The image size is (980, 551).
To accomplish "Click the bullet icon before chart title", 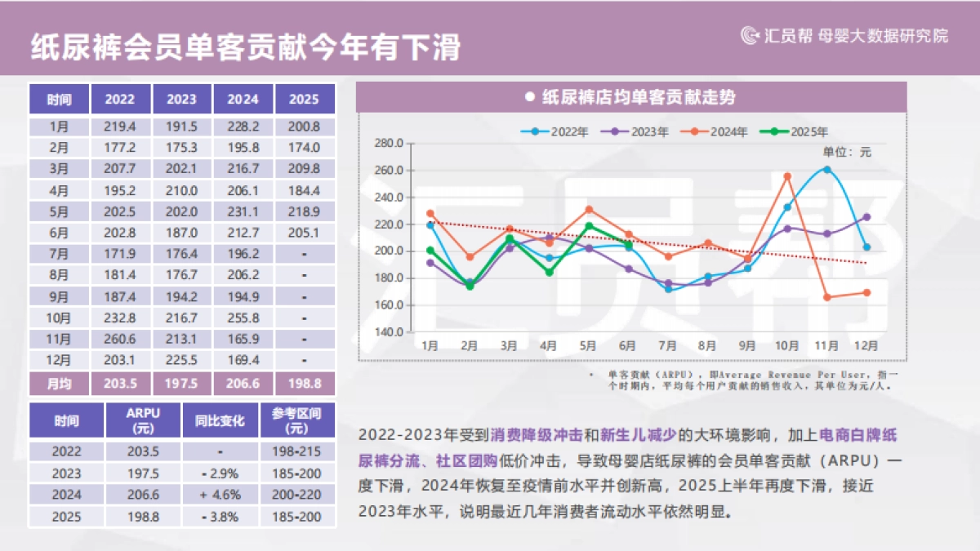I will [529, 96].
